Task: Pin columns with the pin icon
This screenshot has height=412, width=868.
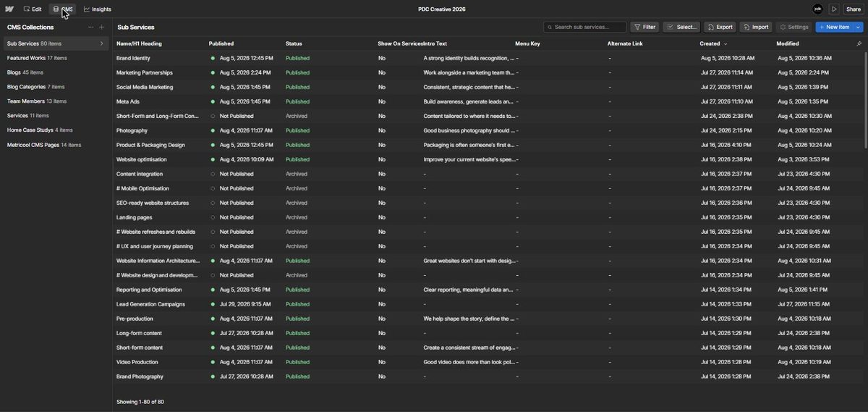Action: tap(859, 43)
